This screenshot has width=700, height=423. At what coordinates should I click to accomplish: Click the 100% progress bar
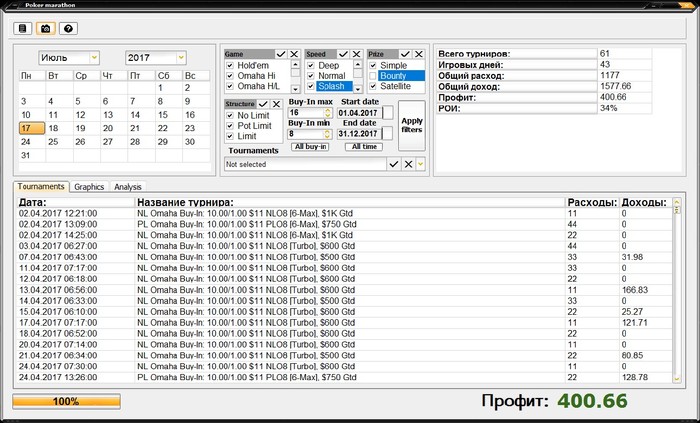tap(67, 401)
